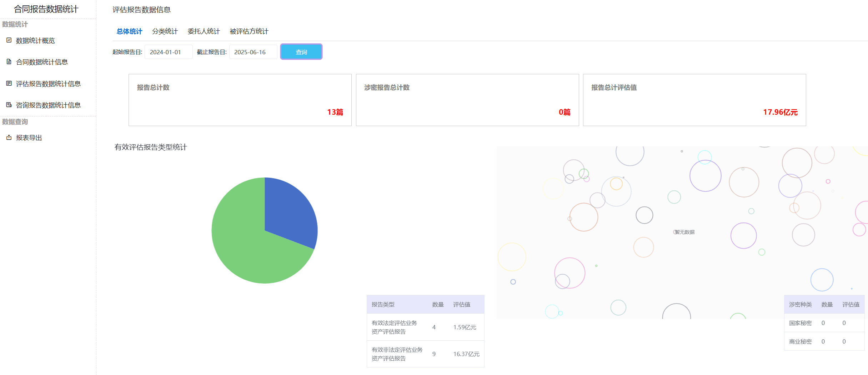
Task: Select the 有效法定评估业务资产评估报告 table row
Action: pos(425,327)
